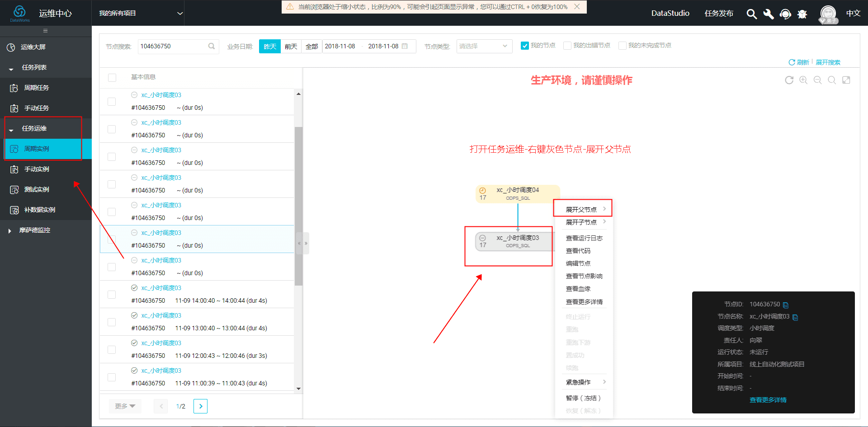Zoom out on the DAG graph
Image resolution: width=868 pixels, height=427 pixels.
pos(817,80)
